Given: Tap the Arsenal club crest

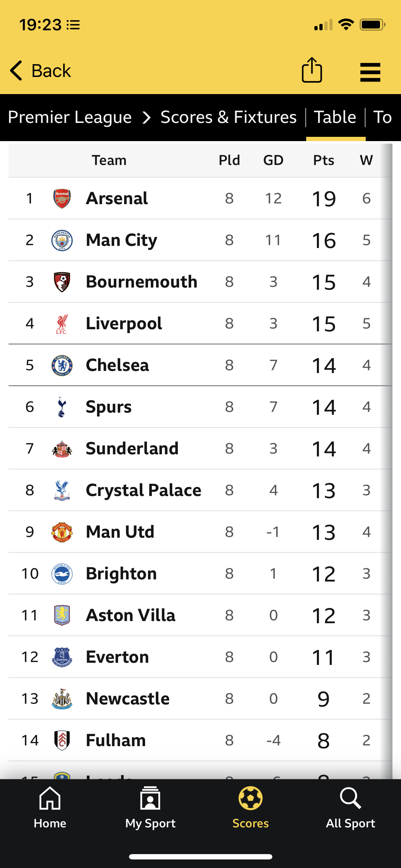Looking at the screenshot, I should [62, 198].
